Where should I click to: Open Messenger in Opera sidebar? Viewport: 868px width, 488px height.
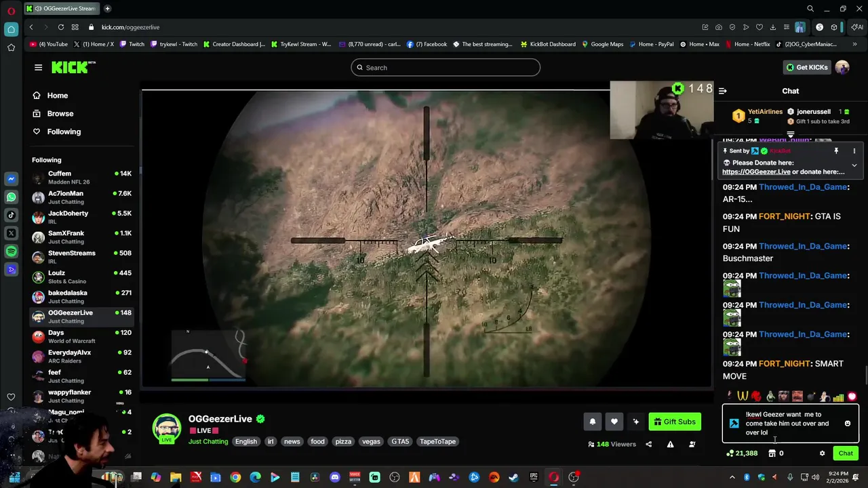(11, 179)
